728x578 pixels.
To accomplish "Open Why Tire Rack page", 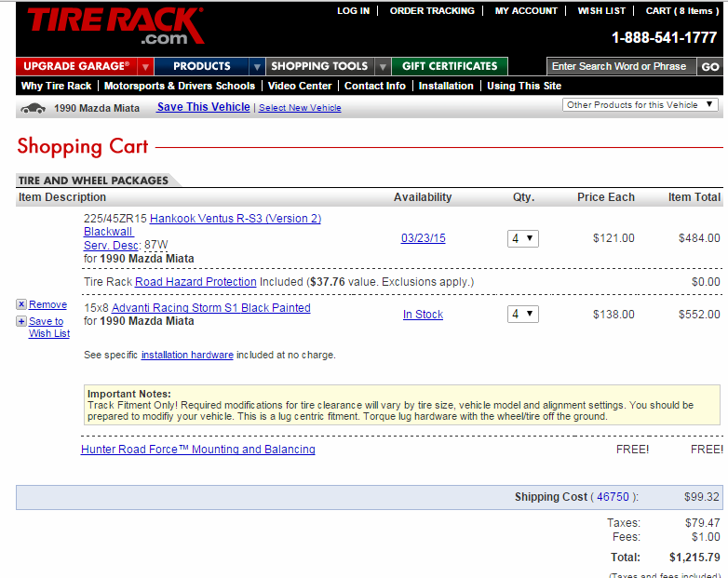I will (x=57, y=86).
